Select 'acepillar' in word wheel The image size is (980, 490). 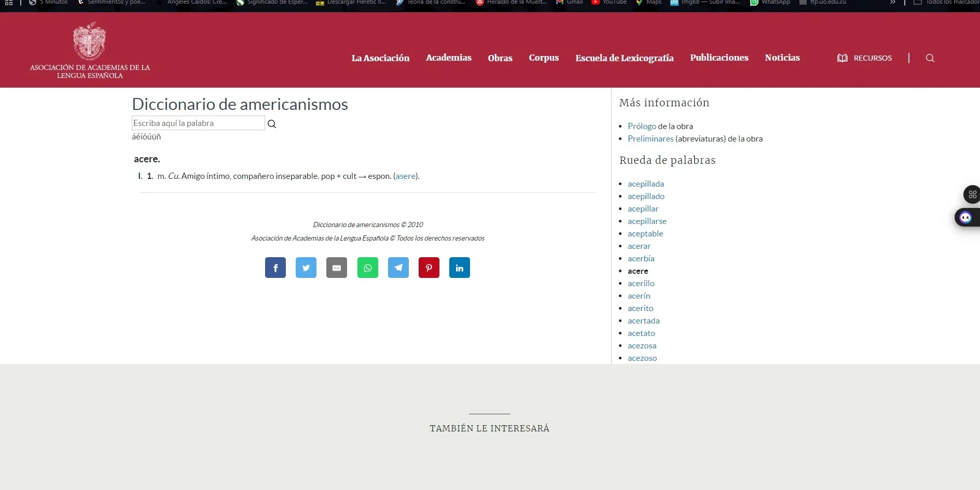tap(643, 208)
